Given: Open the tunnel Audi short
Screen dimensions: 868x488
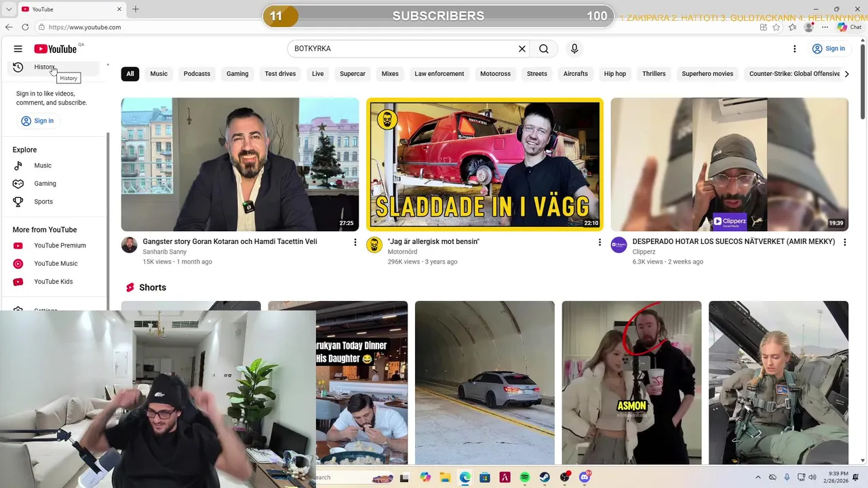Looking at the screenshot, I should click(x=485, y=383).
